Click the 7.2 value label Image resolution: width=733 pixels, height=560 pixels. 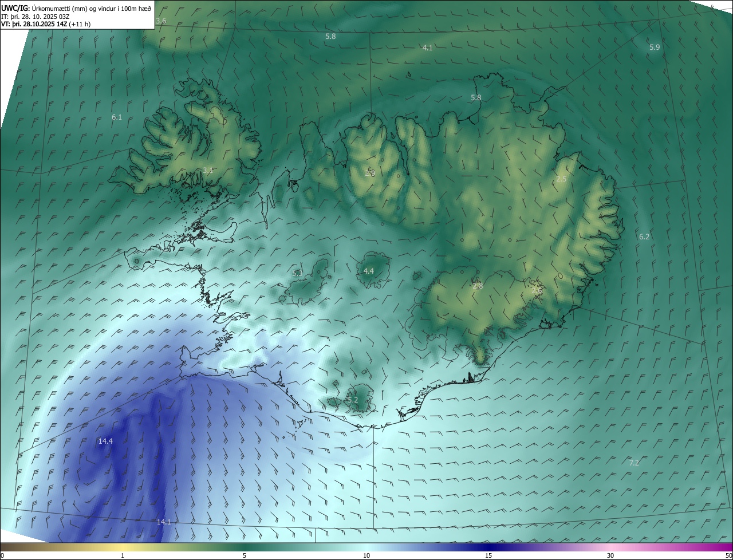point(634,463)
